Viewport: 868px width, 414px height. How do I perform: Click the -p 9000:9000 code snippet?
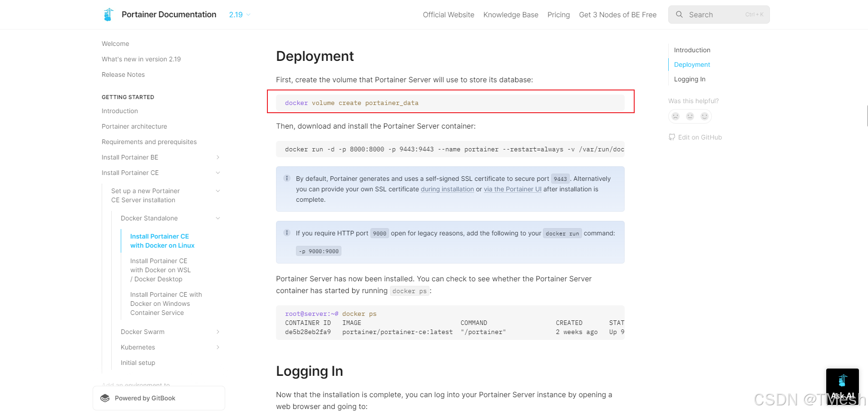tap(319, 251)
